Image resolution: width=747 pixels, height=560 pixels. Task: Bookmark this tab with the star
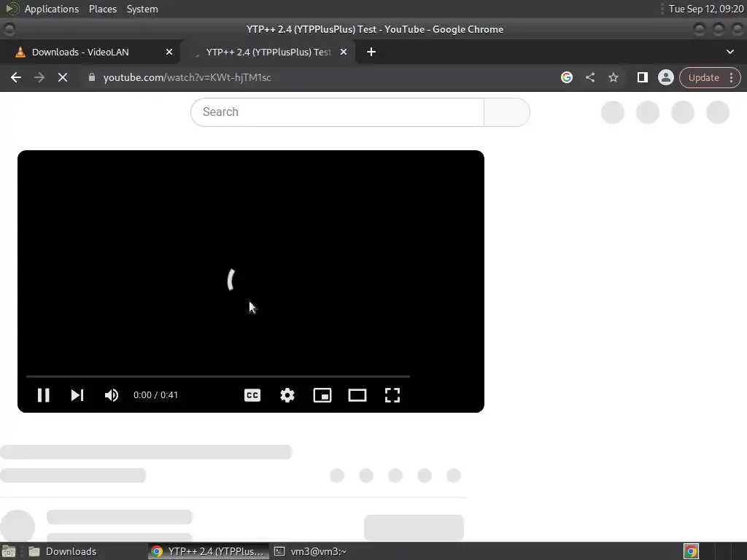[613, 77]
